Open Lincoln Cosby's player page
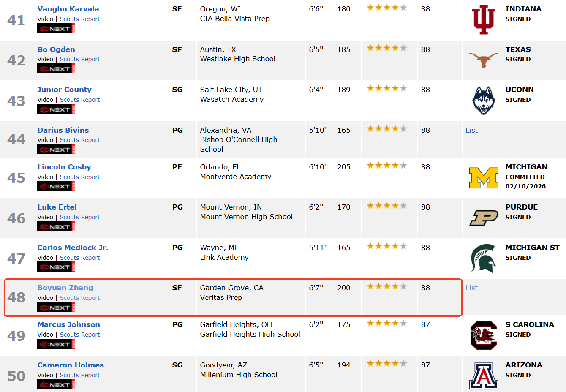566x392 pixels. point(64,167)
